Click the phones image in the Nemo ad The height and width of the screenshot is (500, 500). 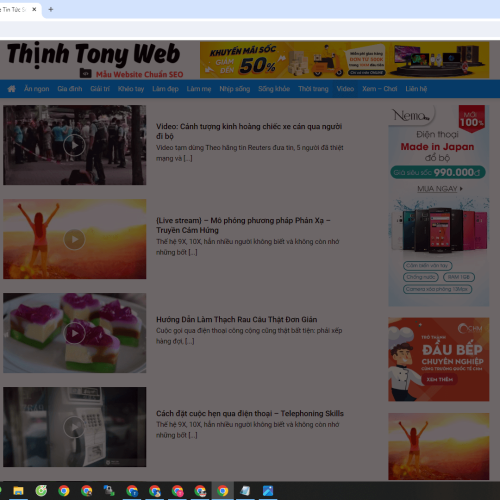pyautogui.click(x=439, y=229)
